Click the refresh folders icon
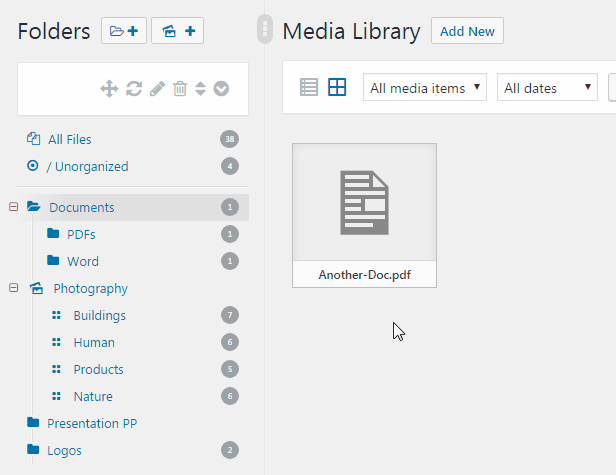616x475 pixels. [134, 88]
